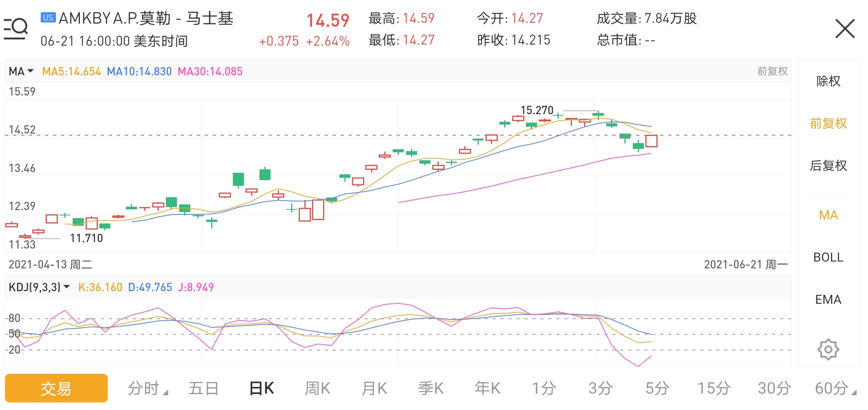Select 后复权 price adjustment mode
This screenshot has width=868, height=410.
coord(828,166)
